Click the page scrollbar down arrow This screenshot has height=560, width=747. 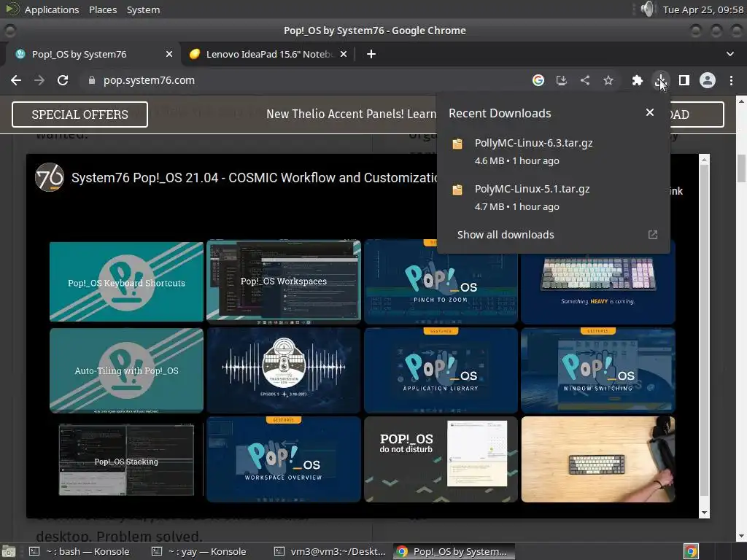click(741, 537)
